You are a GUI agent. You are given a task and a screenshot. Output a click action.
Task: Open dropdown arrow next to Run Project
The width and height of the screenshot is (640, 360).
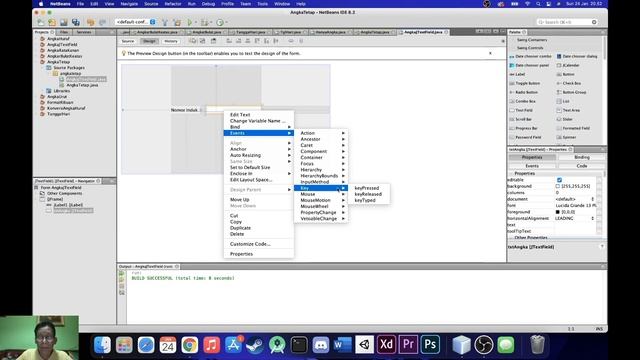click(x=196, y=22)
